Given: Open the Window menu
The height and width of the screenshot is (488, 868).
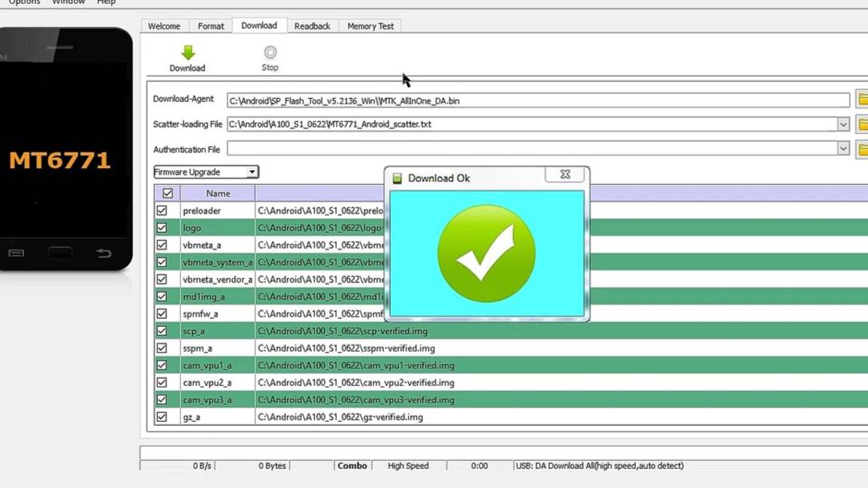Looking at the screenshot, I should 69,2.
